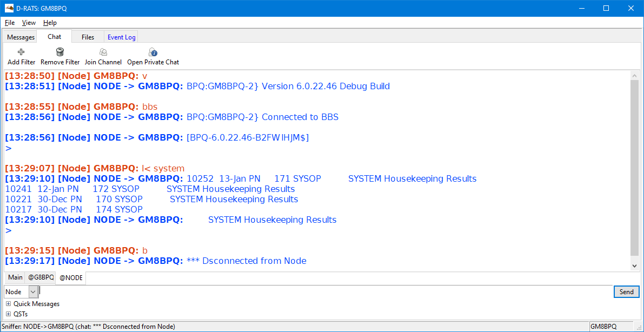Select the Main chat channel tab

click(x=15, y=277)
